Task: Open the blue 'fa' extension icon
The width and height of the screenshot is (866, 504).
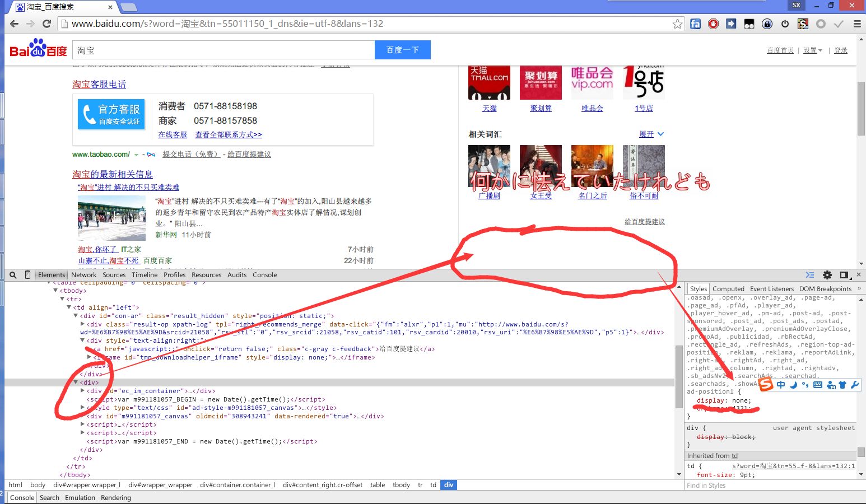Action: [695, 24]
